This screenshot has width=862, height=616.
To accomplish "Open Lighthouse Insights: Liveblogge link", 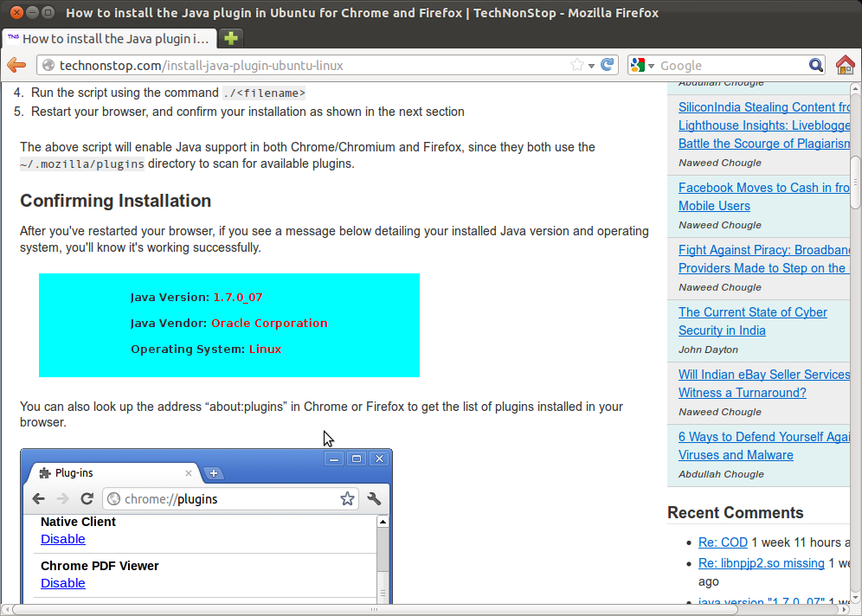I will [x=764, y=125].
